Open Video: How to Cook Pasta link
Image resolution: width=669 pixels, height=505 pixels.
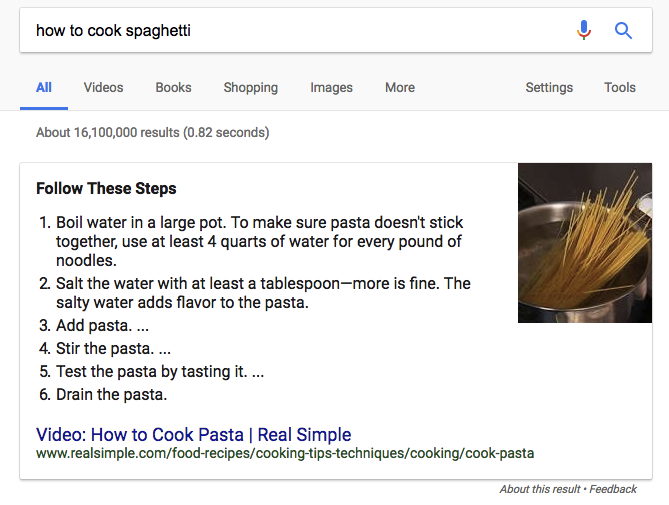tap(193, 435)
